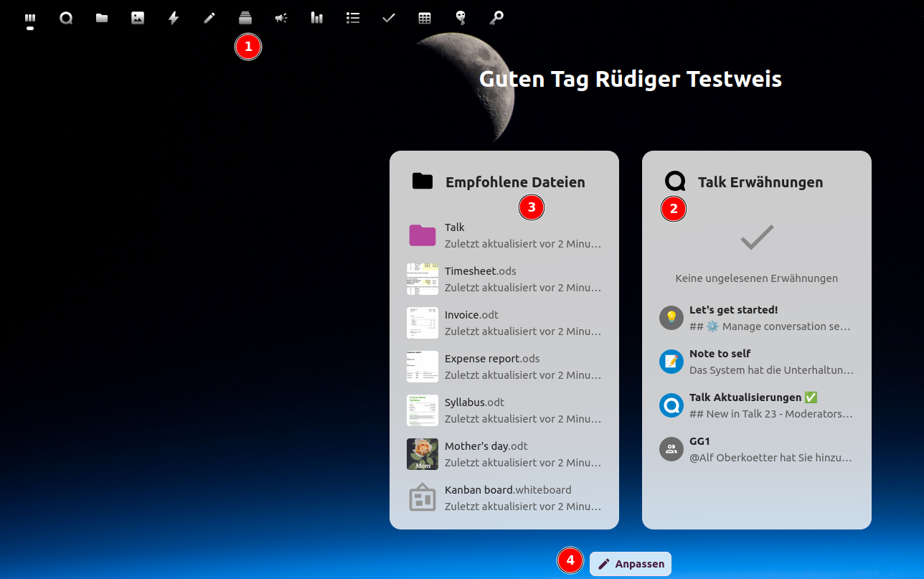Open the Notes pencil icon
Image resolution: width=924 pixels, height=579 pixels.
tap(209, 18)
